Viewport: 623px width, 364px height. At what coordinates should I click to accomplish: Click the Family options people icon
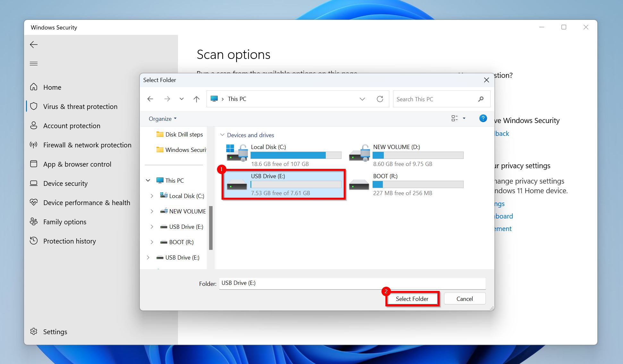(x=34, y=221)
